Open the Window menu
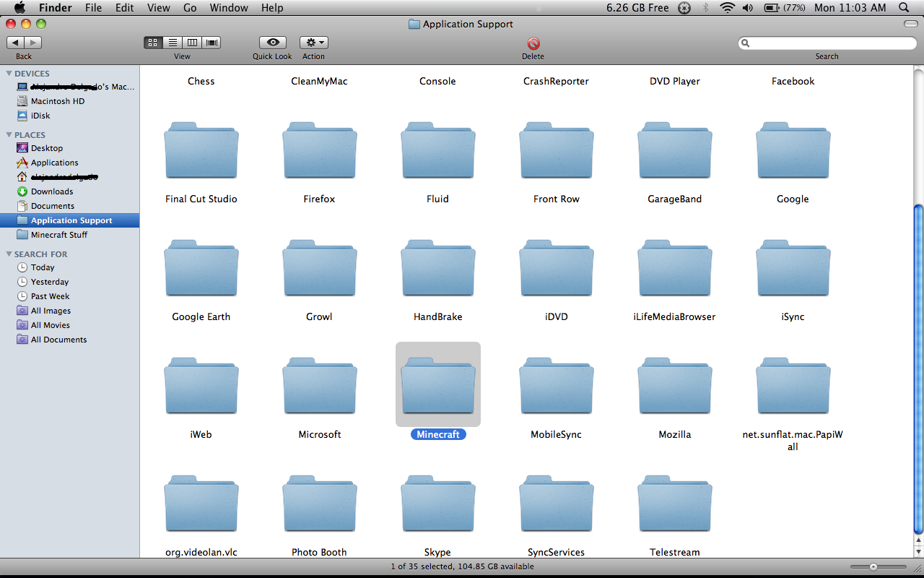Viewport: 924px width, 578px height. point(228,8)
